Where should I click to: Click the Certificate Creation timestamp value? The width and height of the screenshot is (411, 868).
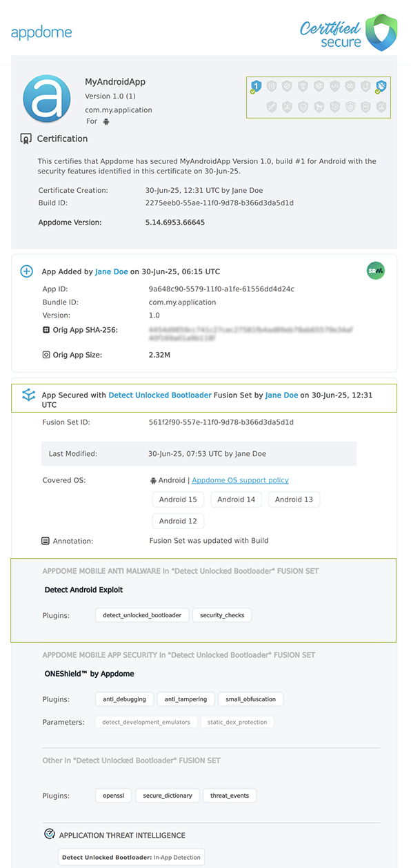click(204, 190)
